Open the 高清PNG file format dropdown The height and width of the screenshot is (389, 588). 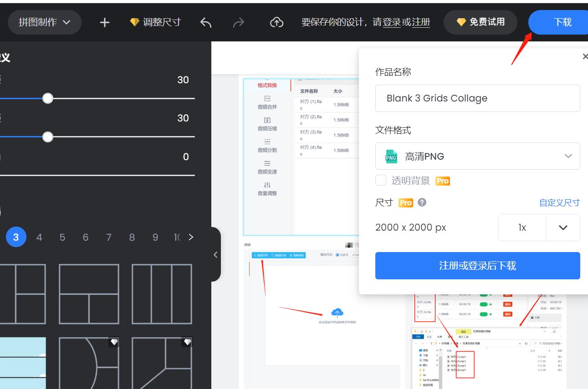click(568, 156)
